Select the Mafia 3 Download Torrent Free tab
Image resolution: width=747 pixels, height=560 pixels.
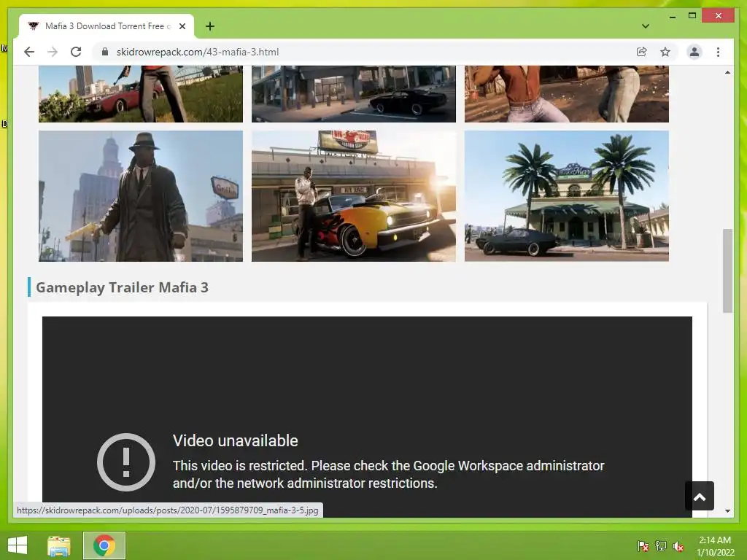click(x=107, y=26)
